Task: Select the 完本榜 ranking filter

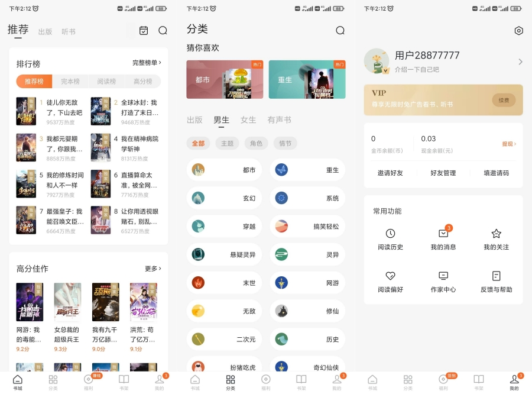Action: pyautogui.click(x=70, y=82)
